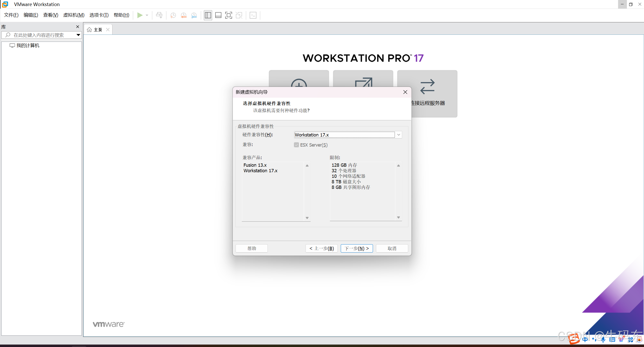Image resolution: width=644 pixels, height=347 pixels.
Task: Toggle the library sidebar panel icon
Action: click(208, 15)
